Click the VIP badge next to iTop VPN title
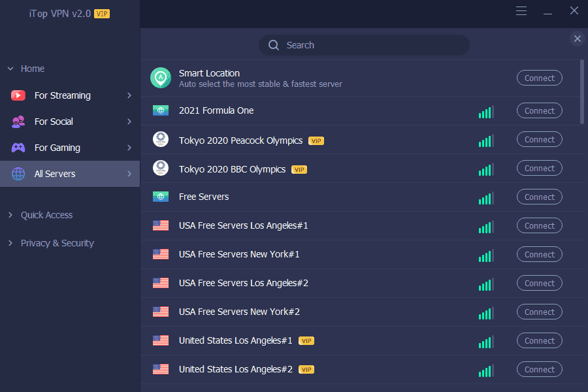Image resolution: width=588 pixels, height=392 pixels. click(101, 12)
